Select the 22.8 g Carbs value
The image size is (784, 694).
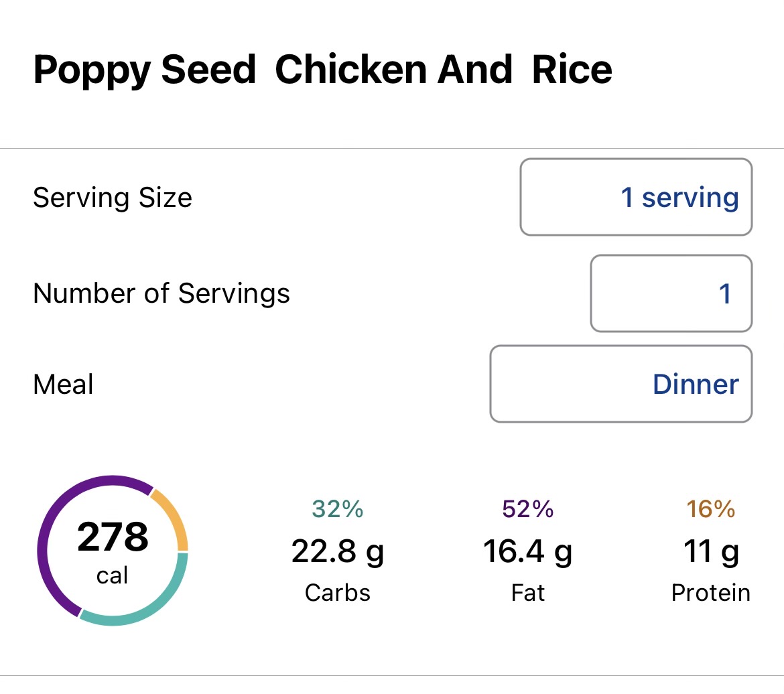point(338,552)
